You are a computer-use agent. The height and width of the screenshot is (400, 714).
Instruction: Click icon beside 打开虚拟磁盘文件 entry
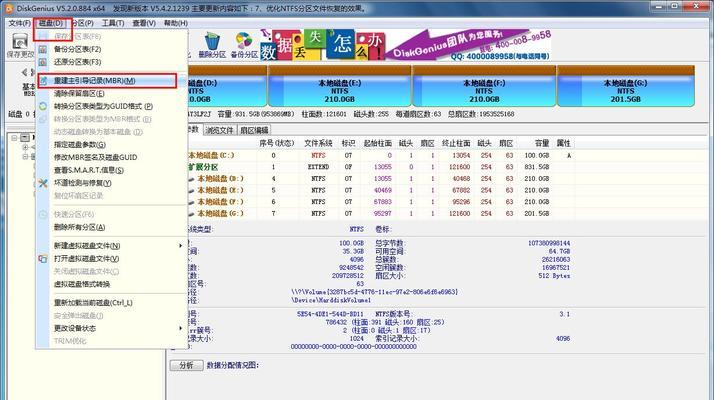point(43,259)
